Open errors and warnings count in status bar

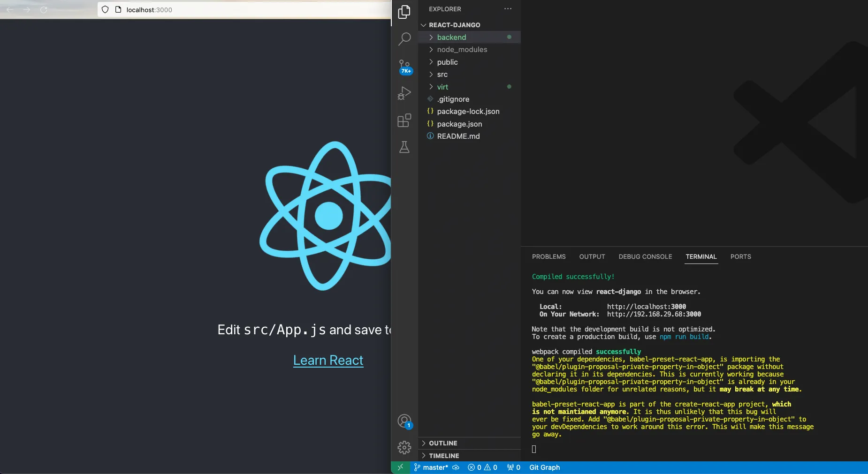pos(482,467)
